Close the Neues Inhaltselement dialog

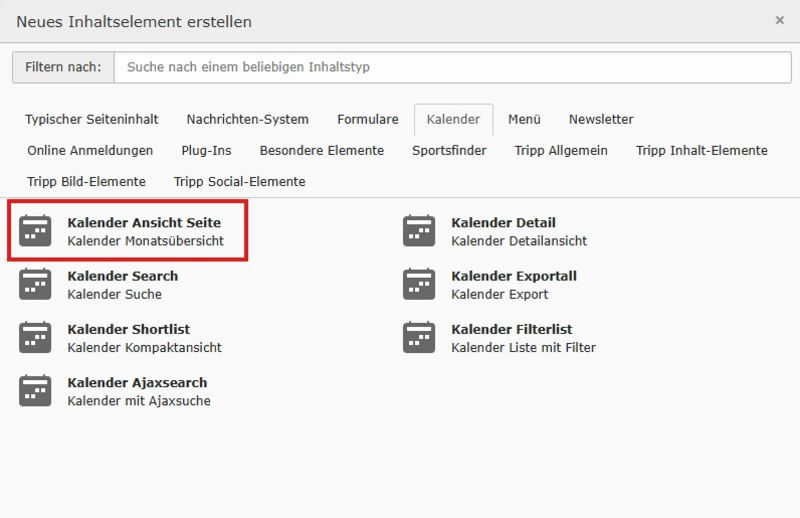(x=779, y=20)
